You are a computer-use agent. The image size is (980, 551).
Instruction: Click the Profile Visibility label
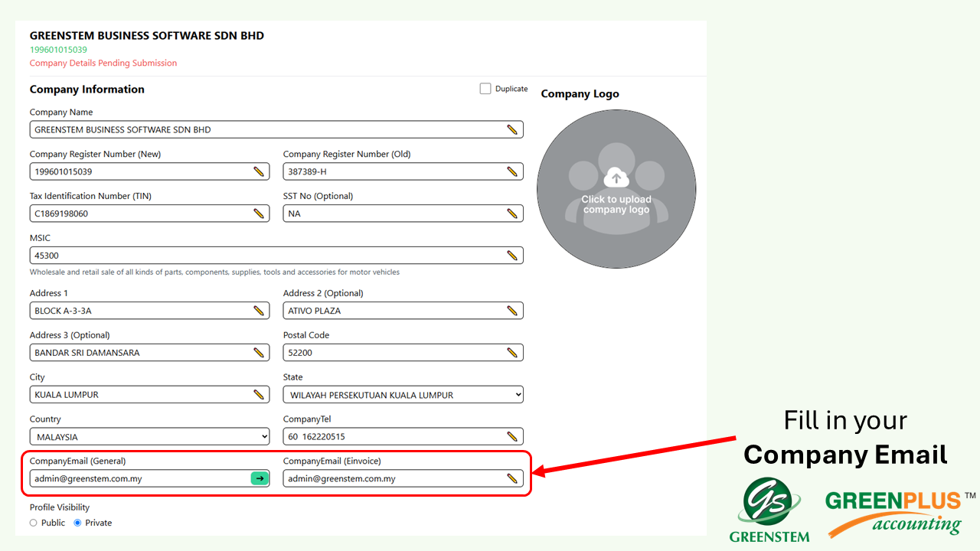point(60,507)
